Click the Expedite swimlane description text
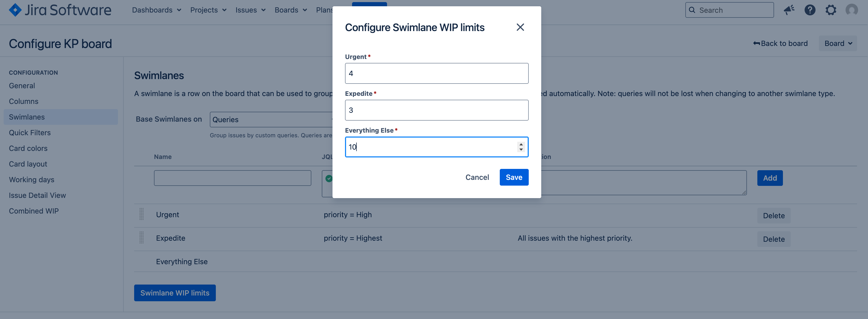 coord(575,238)
